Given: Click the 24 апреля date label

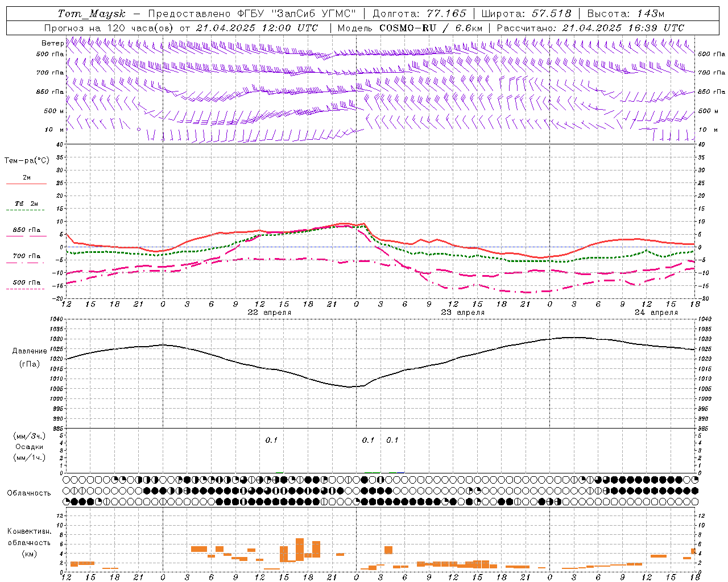Looking at the screenshot, I should point(656,313).
